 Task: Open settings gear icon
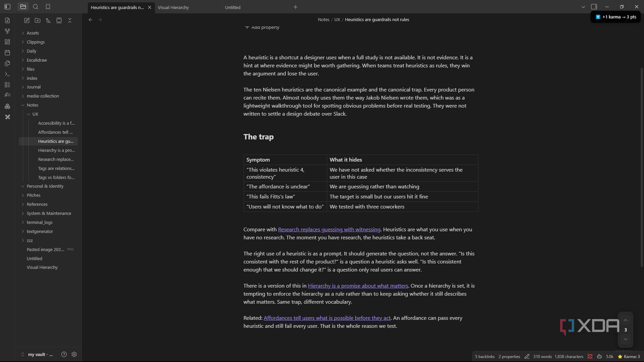(x=74, y=354)
